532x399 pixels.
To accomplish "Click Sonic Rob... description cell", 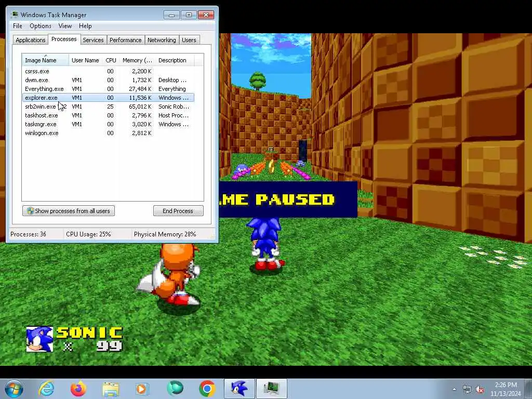I will pyautogui.click(x=174, y=107).
